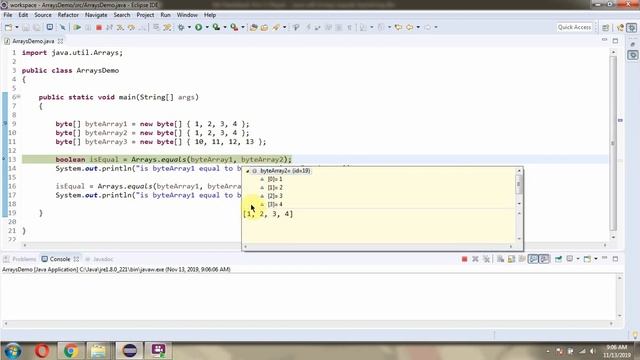Select the [2]= 3 element in popup
Screen dimensions: 640x360
click(x=275, y=196)
